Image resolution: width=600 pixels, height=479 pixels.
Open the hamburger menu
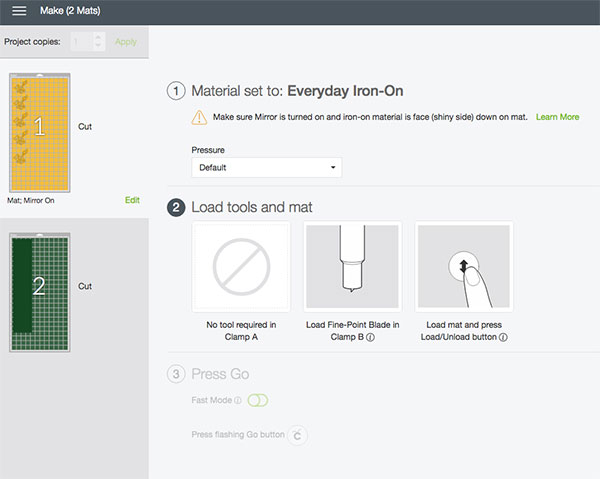click(19, 11)
